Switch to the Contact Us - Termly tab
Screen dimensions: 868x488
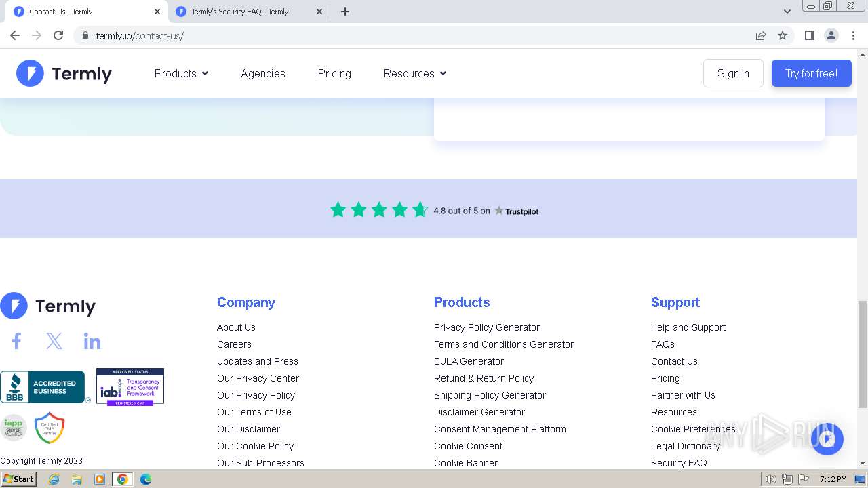pos(86,12)
